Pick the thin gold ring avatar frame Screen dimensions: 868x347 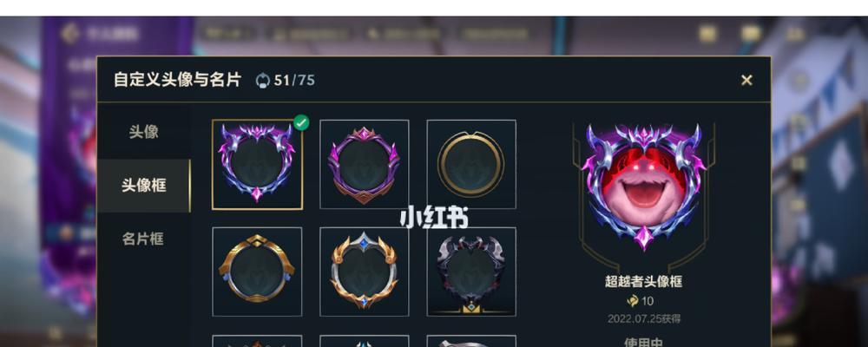point(471,164)
